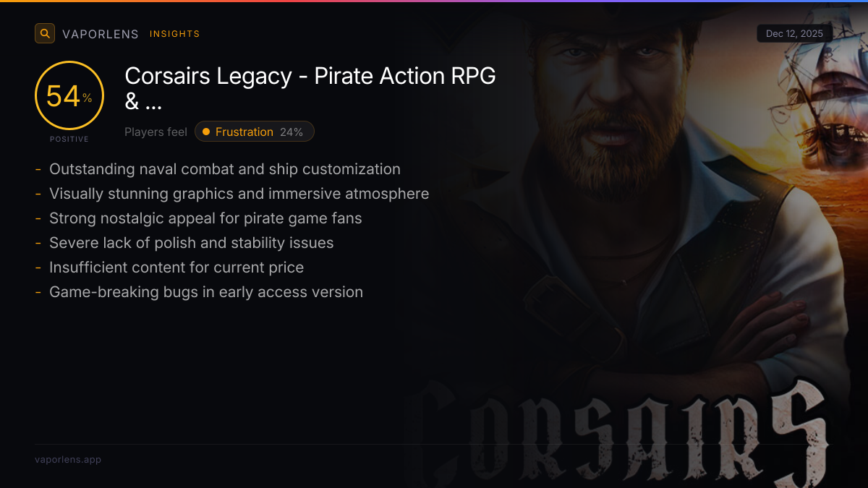This screenshot has width=868, height=488.
Task: Select "Outstanding naval combat and ship customization"
Action: (x=224, y=169)
